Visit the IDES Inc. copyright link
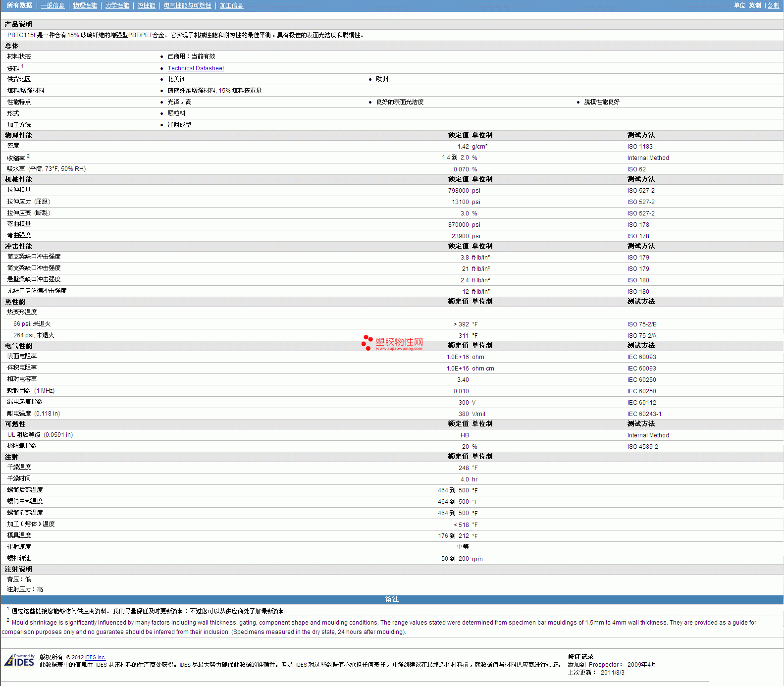This screenshot has width=784, height=686. tap(95, 658)
